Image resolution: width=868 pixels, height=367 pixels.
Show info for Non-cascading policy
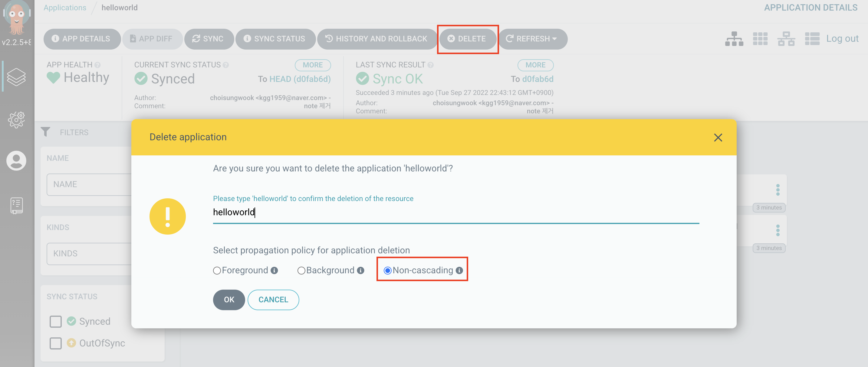[x=459, y=270]
